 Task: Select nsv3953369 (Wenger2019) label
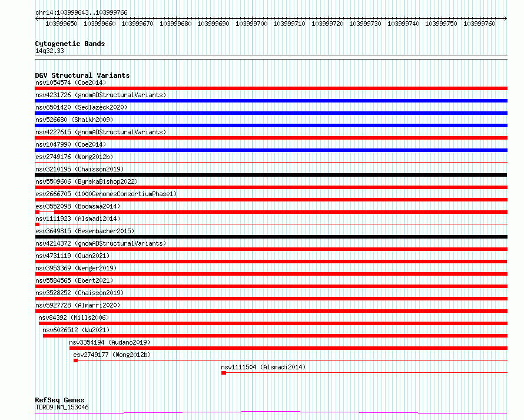(x=76, y=268)
